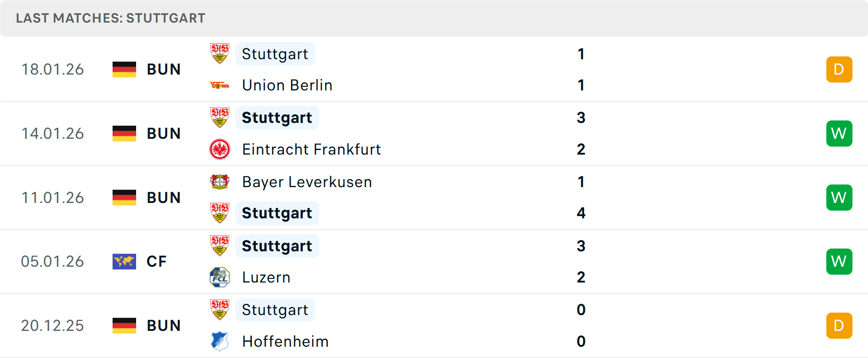Click the Union Berlin club crest
The image size is (868, 358).
(x=220, y=85)
